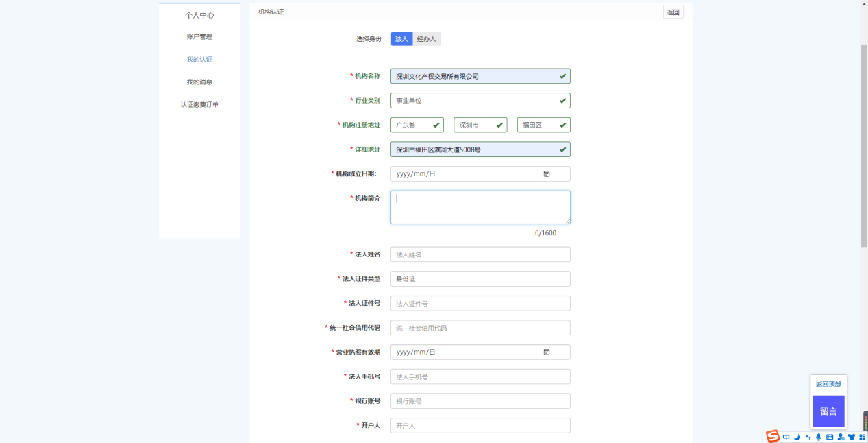Click the Sogou microphone voice input icon
The height and width of the screenshot is (443, 868).
click(x=819, y=437)
